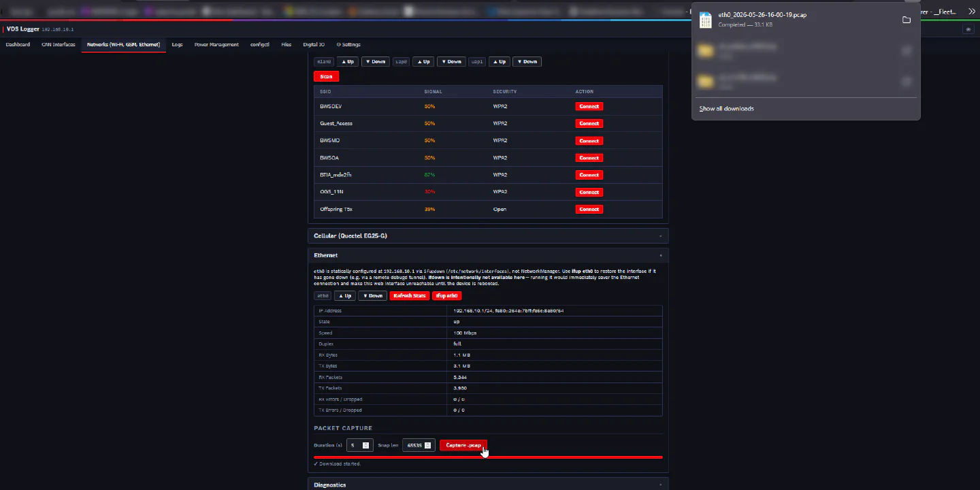Click the RX Packets value 5,344
The height and width of the screenshot is (490, 980).
point(460,377)
